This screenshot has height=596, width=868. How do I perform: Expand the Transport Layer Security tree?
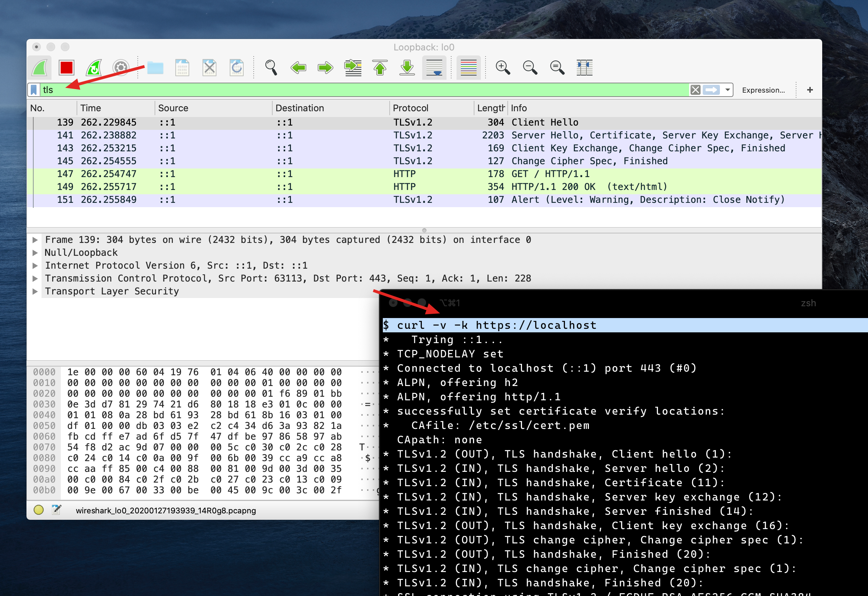pyautogui.click(x=35, y=291)
